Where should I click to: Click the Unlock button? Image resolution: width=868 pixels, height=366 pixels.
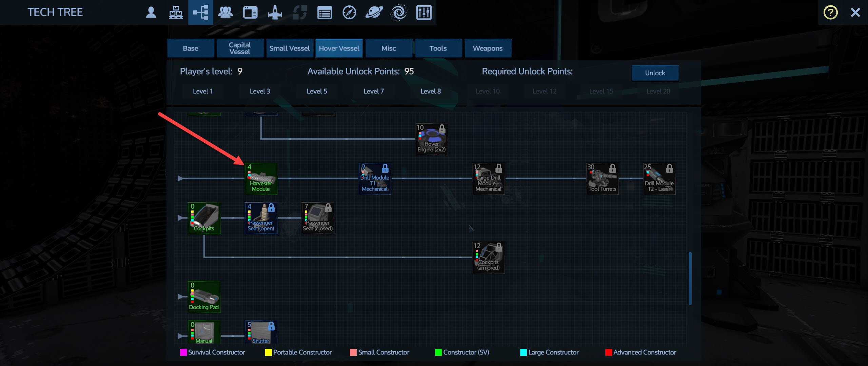655,73
